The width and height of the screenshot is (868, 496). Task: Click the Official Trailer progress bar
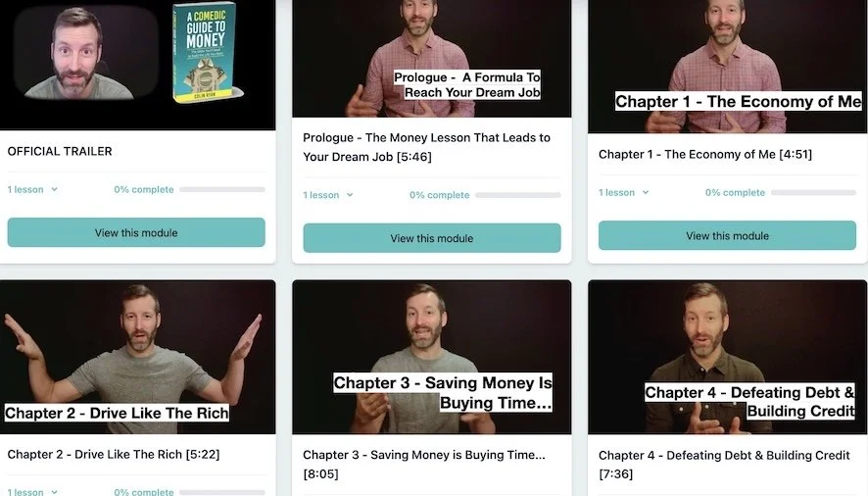pyautogui.click(x=222, y=189)
